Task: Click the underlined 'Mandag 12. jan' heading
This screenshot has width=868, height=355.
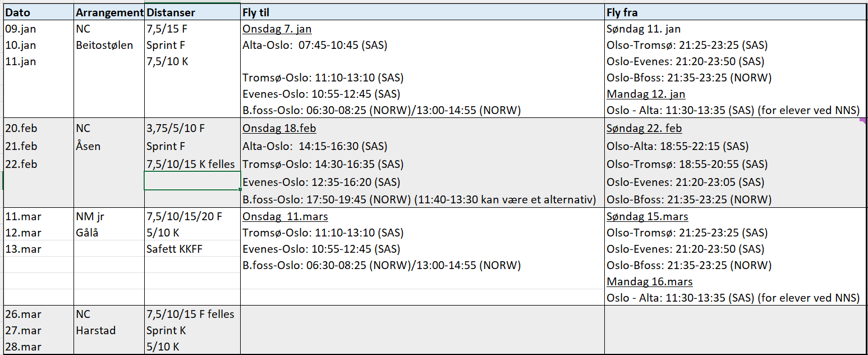Action: pyautogui.click(x=646, y=94)
